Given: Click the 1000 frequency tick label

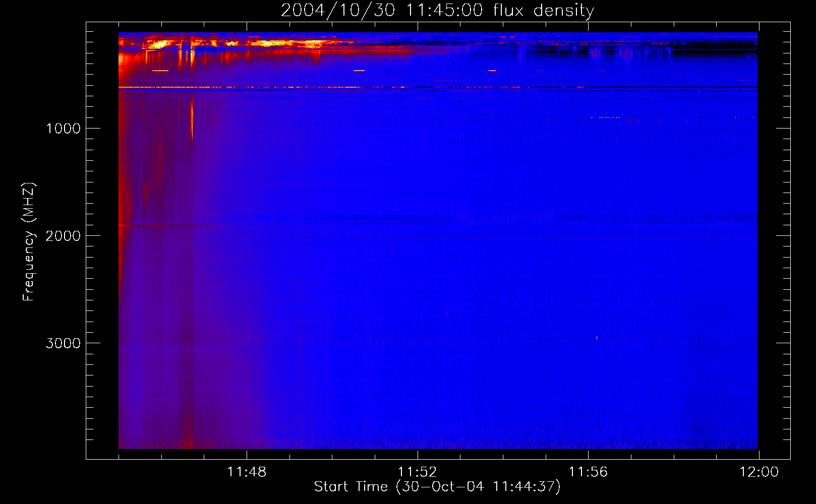Looking at the screenshot, I should 63,129.
